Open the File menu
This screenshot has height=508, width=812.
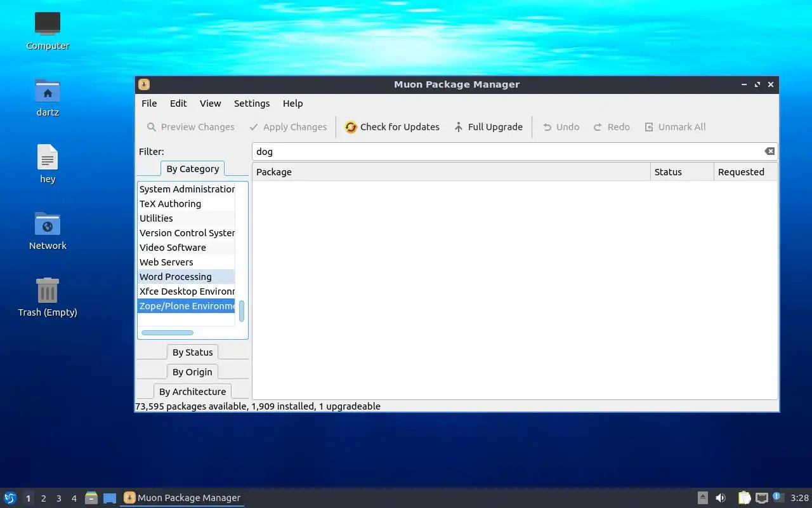click(x=149, y=104)
